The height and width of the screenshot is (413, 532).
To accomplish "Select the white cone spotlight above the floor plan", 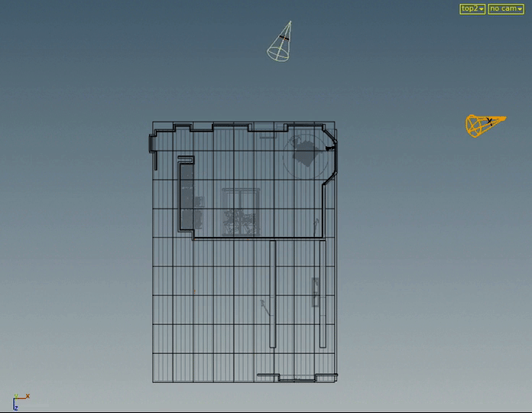I will click(x=279, y=44).
